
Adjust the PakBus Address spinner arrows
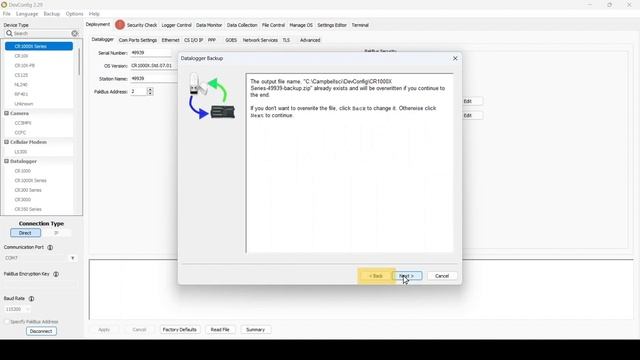150,91
